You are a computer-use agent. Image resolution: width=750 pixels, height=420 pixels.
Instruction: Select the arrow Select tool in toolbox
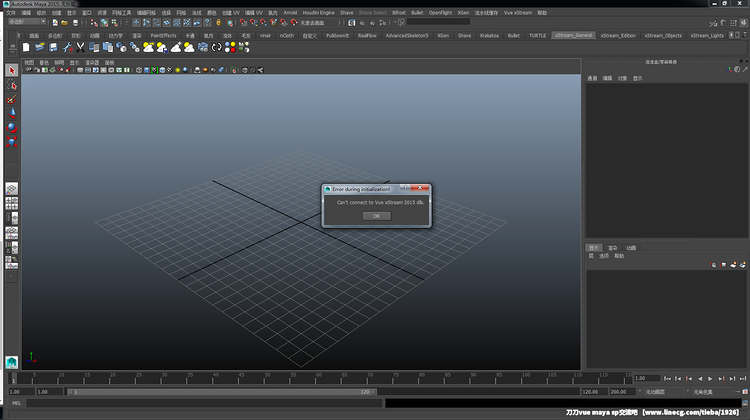pos(11,70)
